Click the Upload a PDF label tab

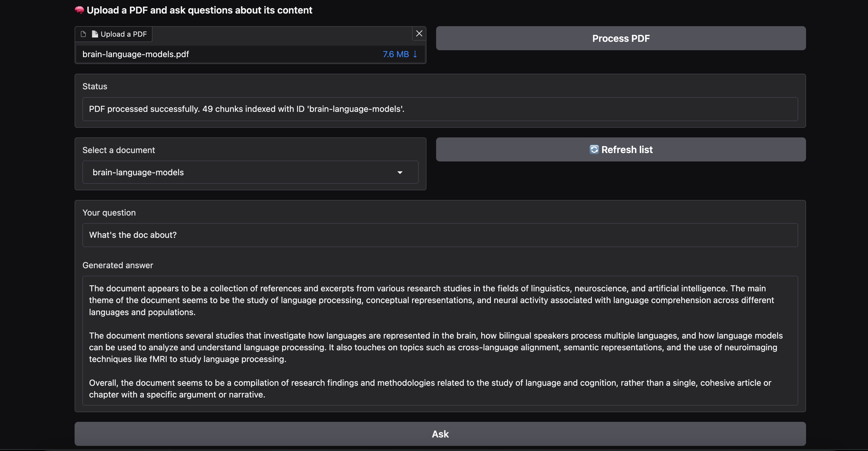123,34
